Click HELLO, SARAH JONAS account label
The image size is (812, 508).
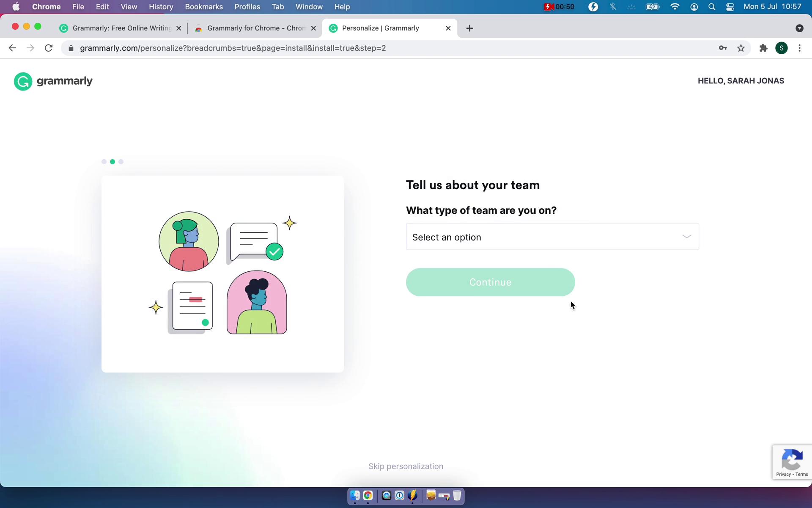tap(741, 81)
